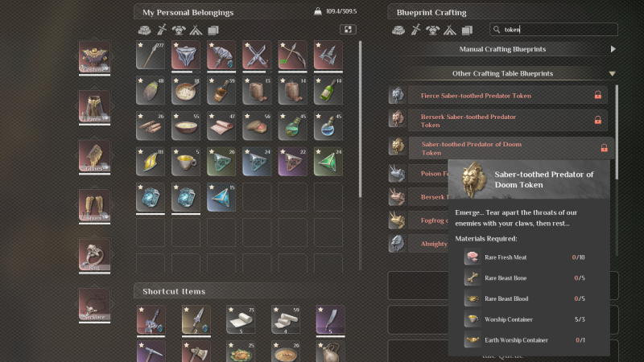Click the inventory sort grid button
Screen dimensions: 644x362
348,29
